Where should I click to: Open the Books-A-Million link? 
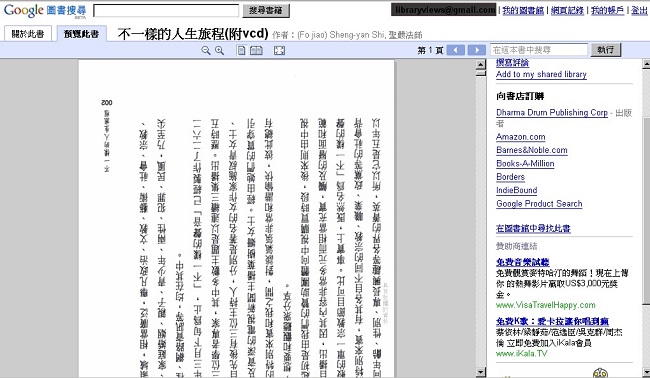[525, 163]
